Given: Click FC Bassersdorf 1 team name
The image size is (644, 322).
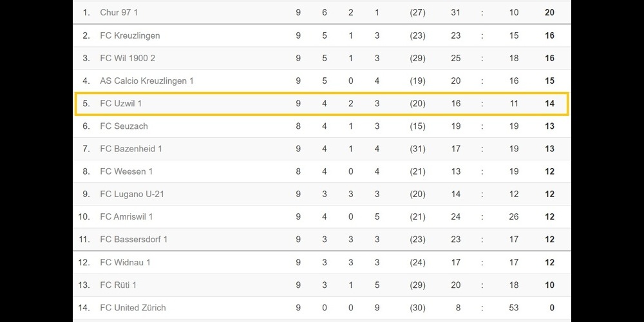Looking at the screenshot, I should click(x=134, y=240).
